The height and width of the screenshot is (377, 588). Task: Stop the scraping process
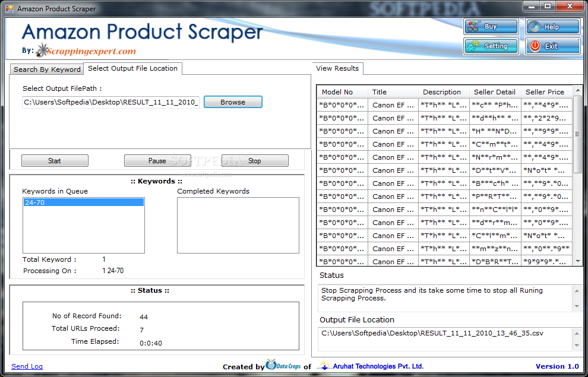(255, 160)
